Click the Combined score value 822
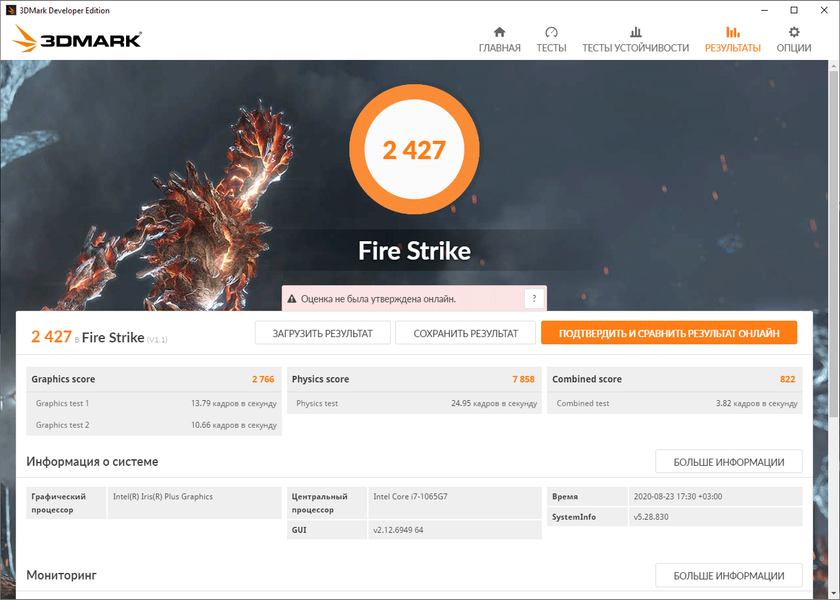The width and height of the screenshot is (840, 600). (x=788, y=379)
